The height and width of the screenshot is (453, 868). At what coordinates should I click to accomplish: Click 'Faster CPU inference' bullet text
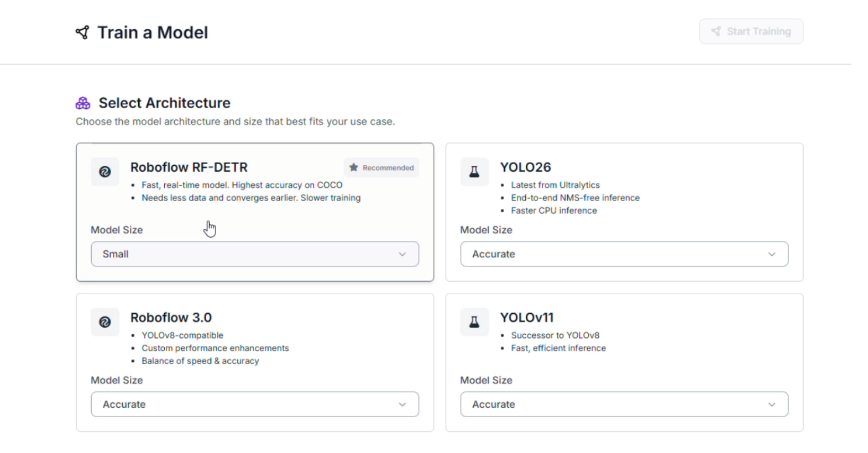[x=554, y=210]
